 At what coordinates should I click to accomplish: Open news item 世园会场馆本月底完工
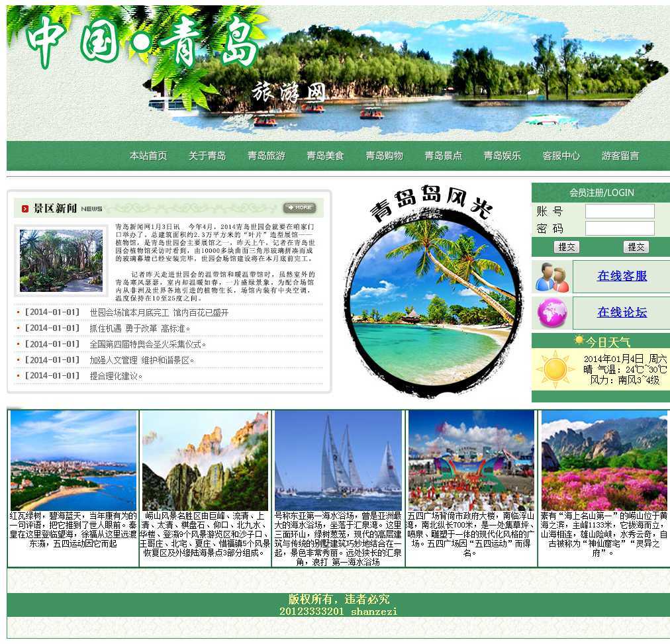[x=159, y=312]
